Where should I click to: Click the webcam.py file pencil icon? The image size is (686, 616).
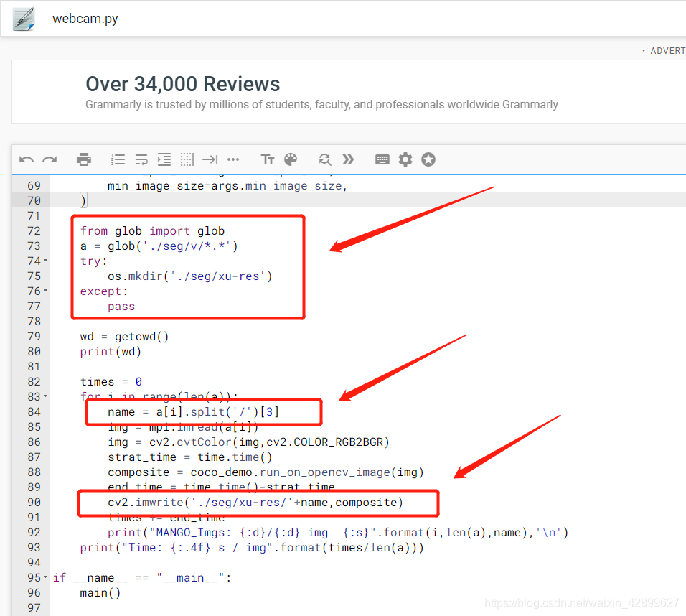point(24,19)
